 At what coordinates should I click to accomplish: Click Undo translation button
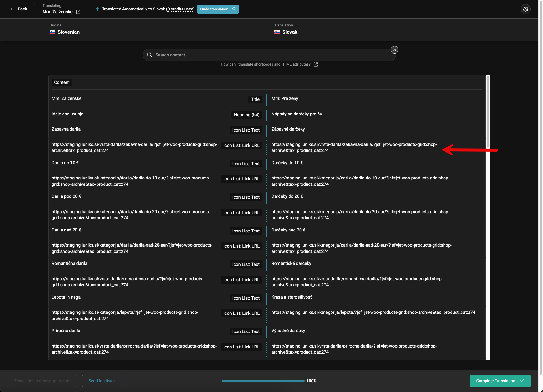218,9
